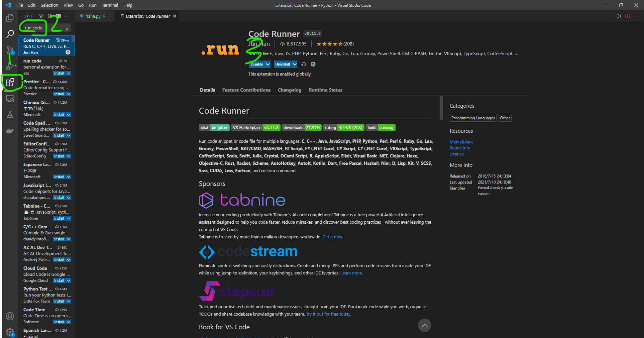Screen dimensions: 644x338
Task: Install the Code Time extension
Action: click(59, 322)
